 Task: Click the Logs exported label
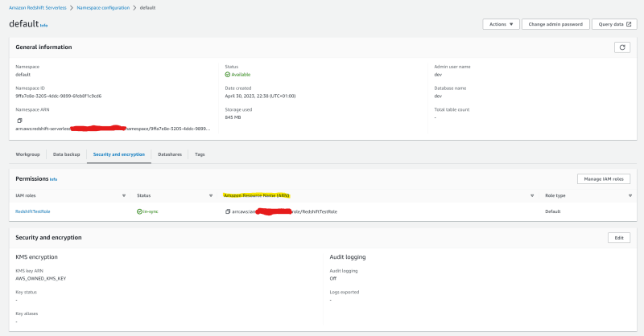point(345,292)
